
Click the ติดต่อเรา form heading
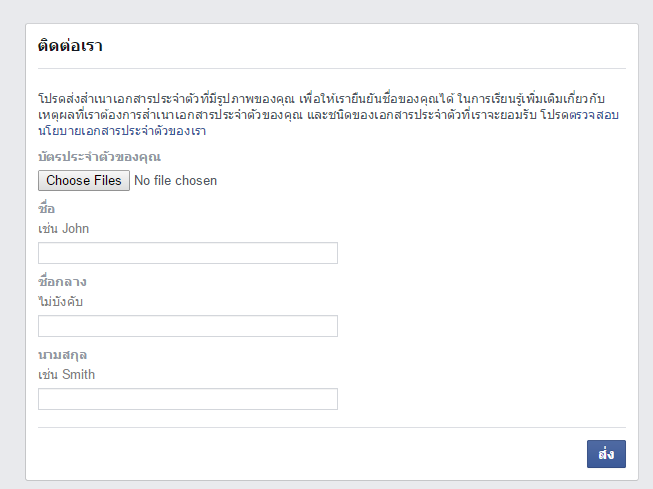pyautogui.click(x=71, y=46)
